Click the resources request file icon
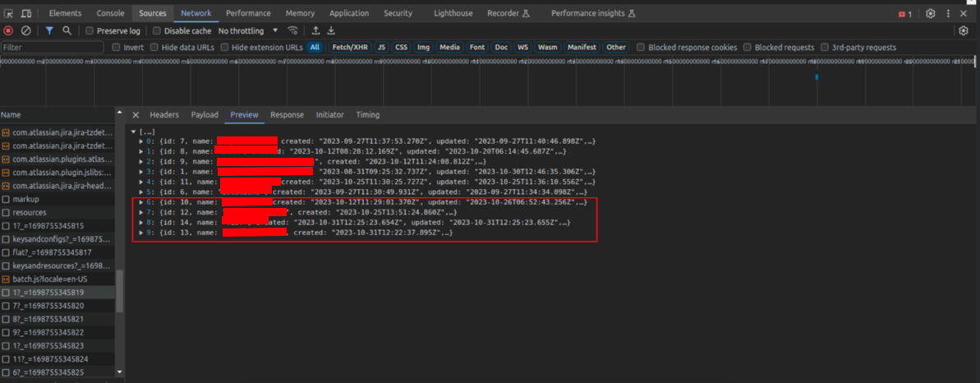The height and width of the screenshot is (383, 980). pyautogui.click(x=6, y=213)
